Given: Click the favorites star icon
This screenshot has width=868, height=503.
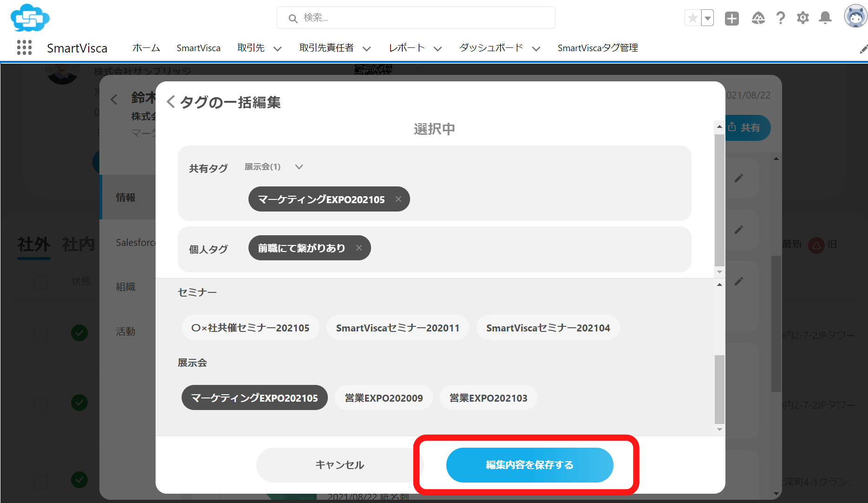Looking at the screenshot, I should coord(692,18).
